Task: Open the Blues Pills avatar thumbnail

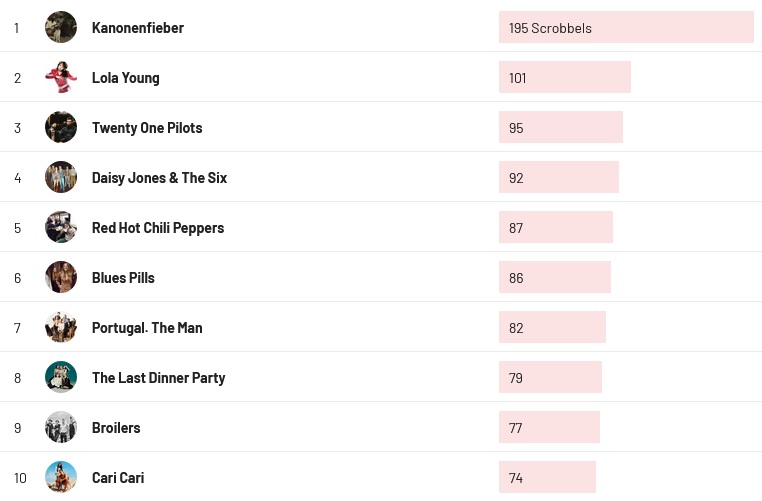Action: point(61,277)
